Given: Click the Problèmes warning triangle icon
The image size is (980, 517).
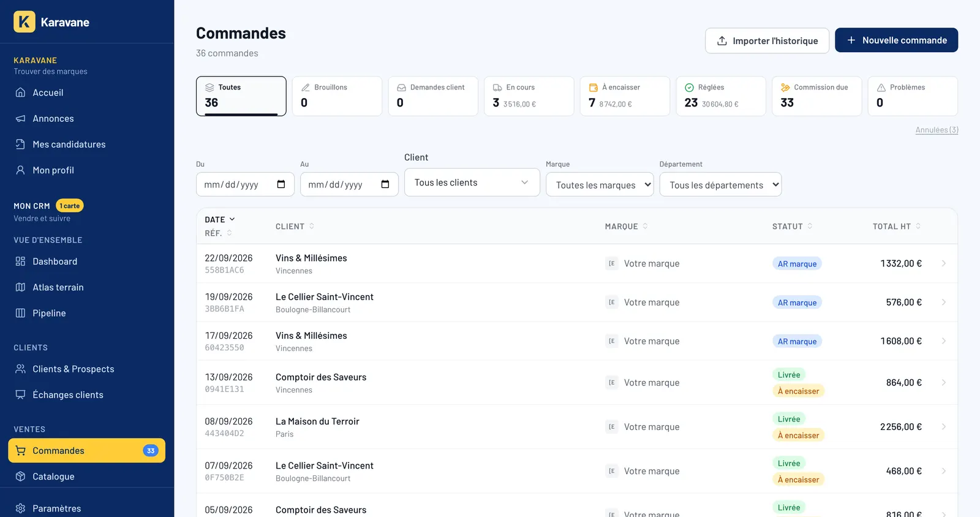Looking at the screenshot, I should point(881,88).
